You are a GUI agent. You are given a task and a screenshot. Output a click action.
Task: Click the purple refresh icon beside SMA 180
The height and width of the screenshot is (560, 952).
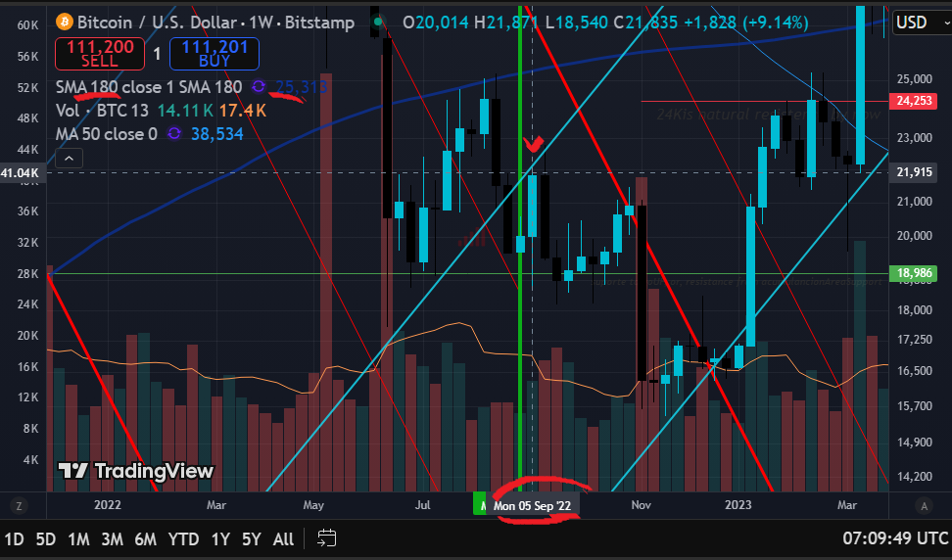(259, 87)
